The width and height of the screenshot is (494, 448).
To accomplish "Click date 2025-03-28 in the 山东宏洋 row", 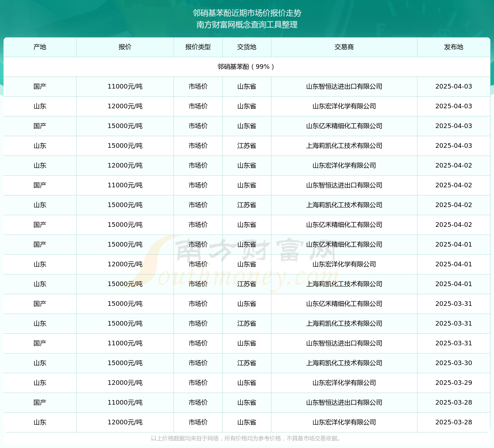I will click(454, 422).
